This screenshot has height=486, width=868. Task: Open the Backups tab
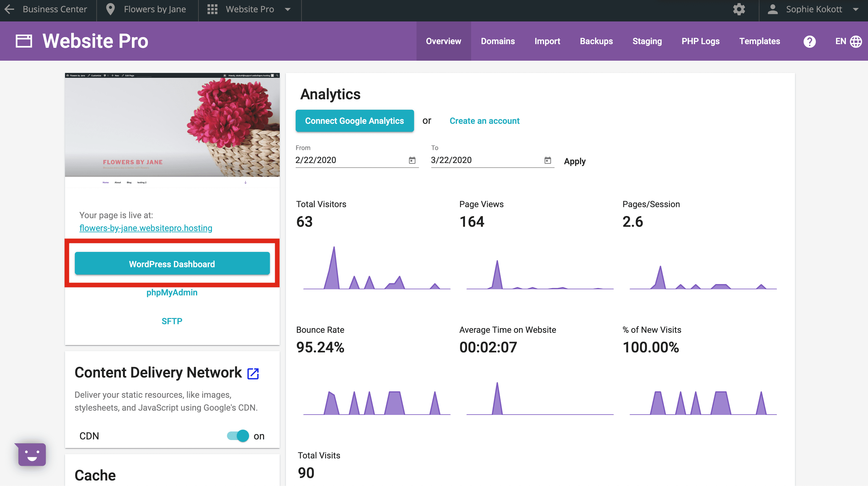coord(596,41)
